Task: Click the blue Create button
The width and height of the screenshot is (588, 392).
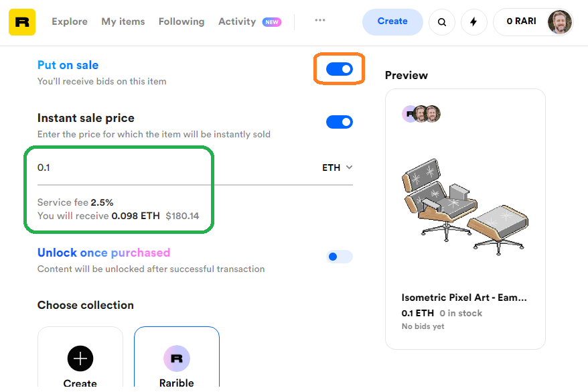Action: click(x=392, y=21)
